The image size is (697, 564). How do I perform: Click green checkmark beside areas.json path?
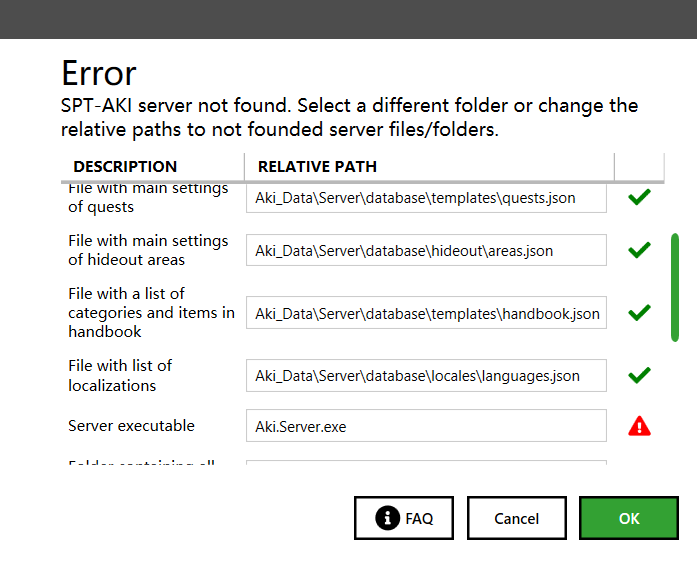[639, 250]
